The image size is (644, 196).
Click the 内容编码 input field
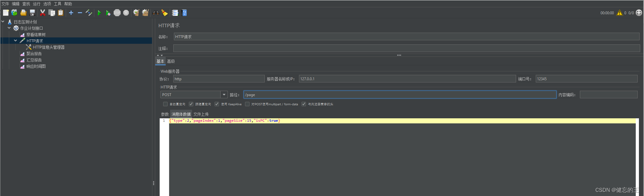608,95
